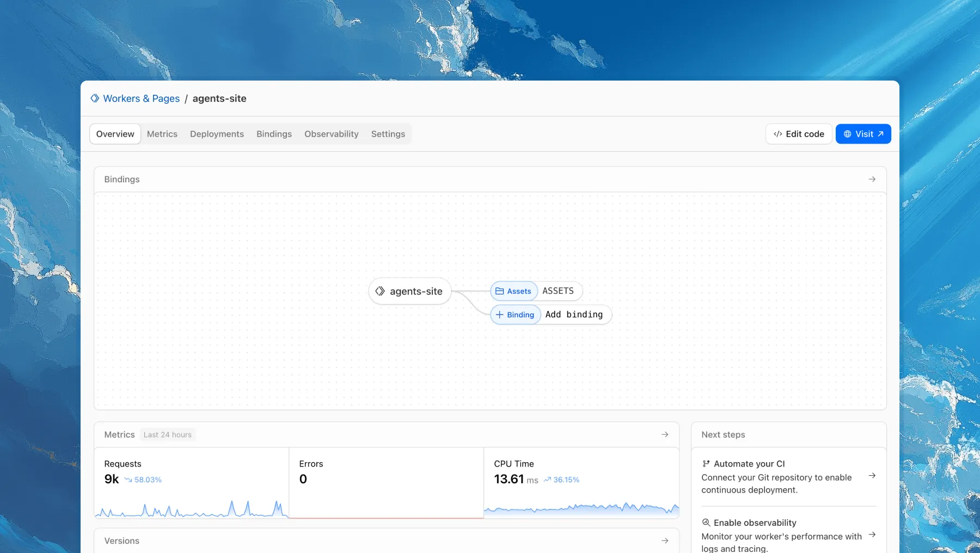Click the Automate your CI navigation arrow
Image resolution: width=980 pixels, height=553 pixels.
pyautogui.click(x=873, y=476)
